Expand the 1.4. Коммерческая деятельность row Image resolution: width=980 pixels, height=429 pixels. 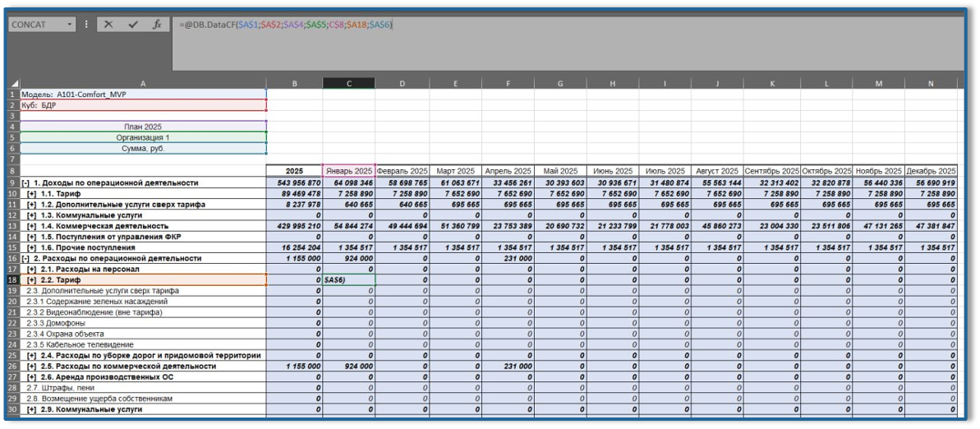31,225
